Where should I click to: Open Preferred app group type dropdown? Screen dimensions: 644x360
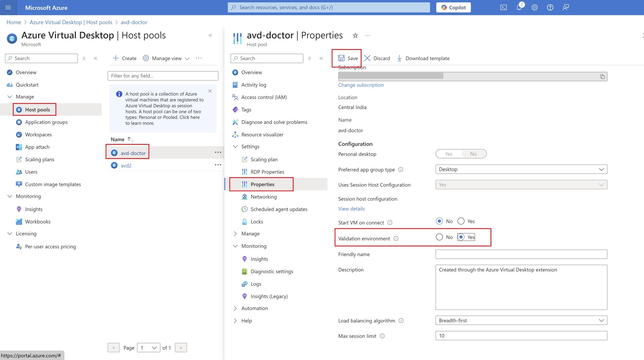[521, 169]
